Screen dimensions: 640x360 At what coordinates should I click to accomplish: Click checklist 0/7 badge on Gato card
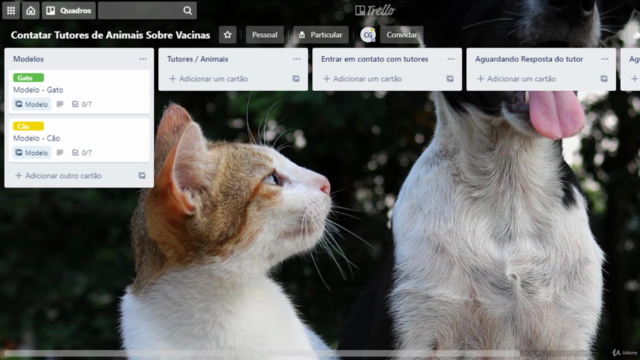(x=82, y=104)
